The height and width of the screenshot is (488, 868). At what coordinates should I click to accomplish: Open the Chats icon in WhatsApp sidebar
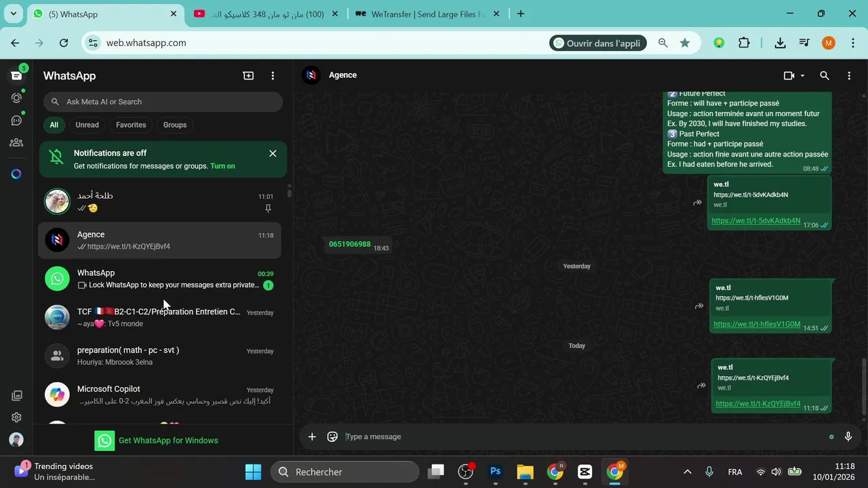click(x=16, y=76)
